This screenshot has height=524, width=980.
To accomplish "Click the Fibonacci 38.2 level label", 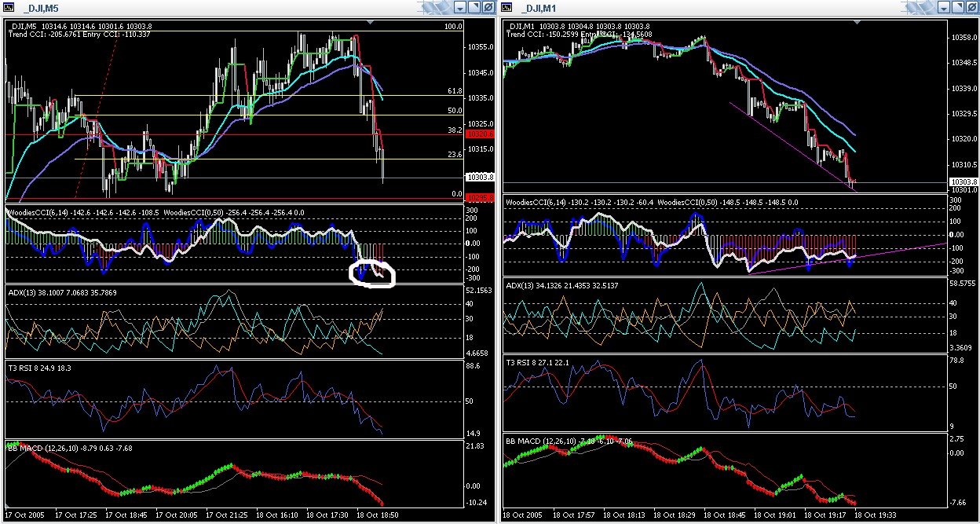I will [x=454, y=130].
